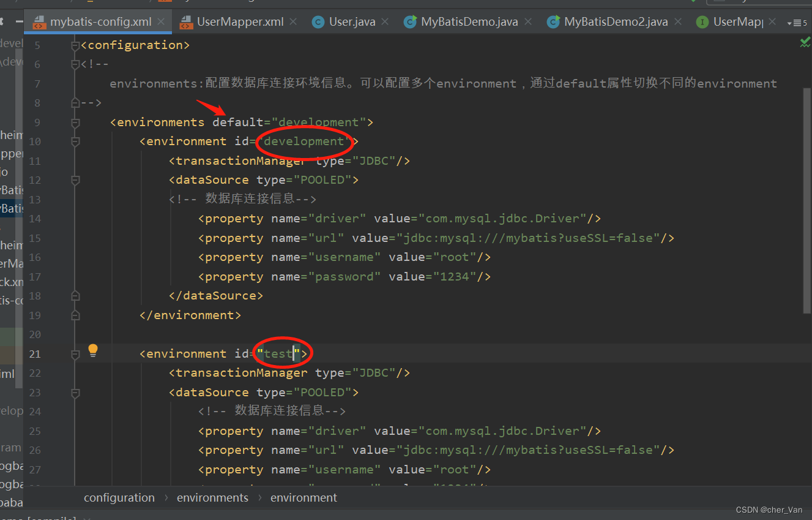Click the fold marker on comment end line 8

coord(75,103)
